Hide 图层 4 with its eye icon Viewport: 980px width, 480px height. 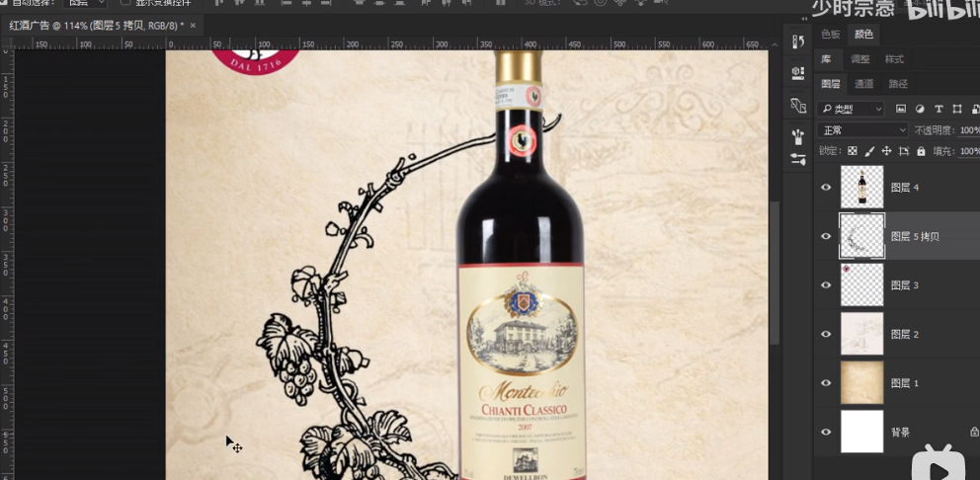[826, 187]
